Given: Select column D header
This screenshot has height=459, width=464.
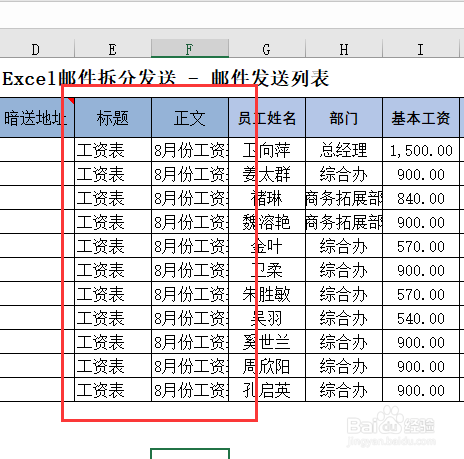Looking at the screenshot, I should pyautogui.click(x=36, y=49).
